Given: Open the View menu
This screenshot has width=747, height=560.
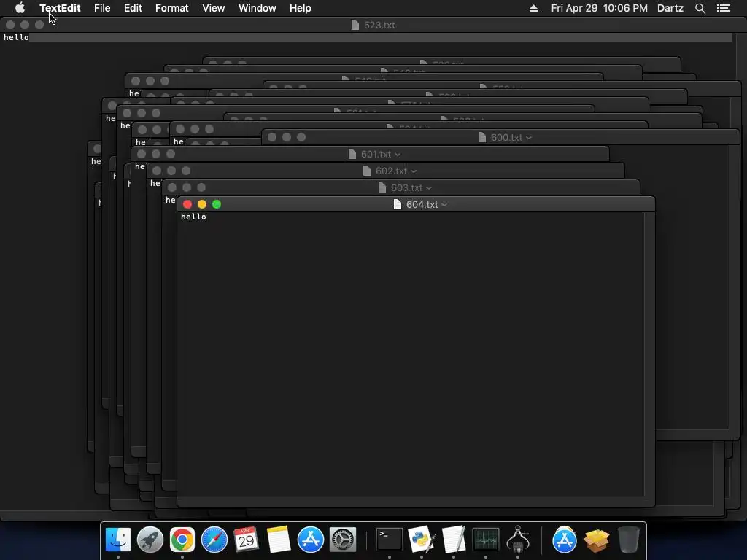Looking at the screenshot, I should (214, 8).
